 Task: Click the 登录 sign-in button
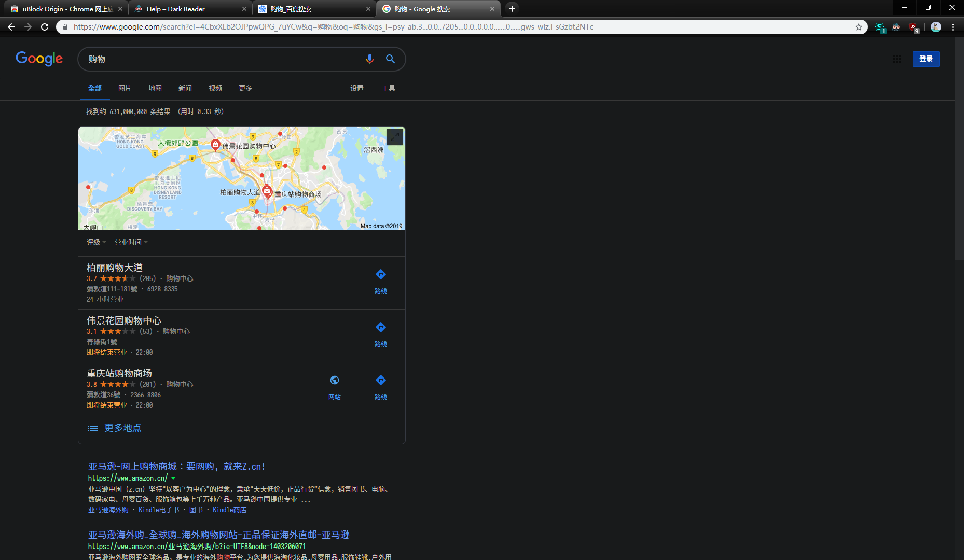pos(926,59)
